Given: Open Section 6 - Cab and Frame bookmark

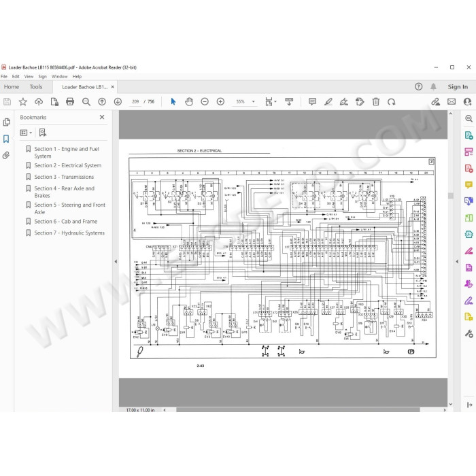Looking at the screenshot, I should [x=65, y=222].
